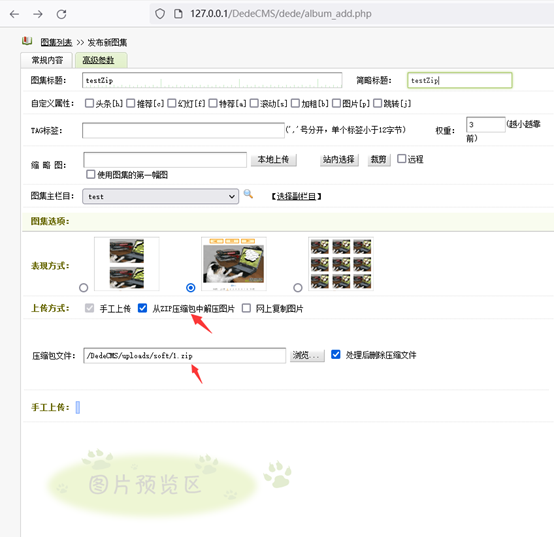Select the first radio button display style

tap(83, 288)
